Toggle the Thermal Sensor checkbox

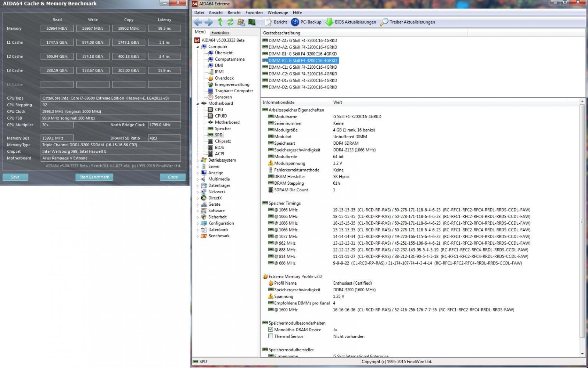(x=271, y=336)
